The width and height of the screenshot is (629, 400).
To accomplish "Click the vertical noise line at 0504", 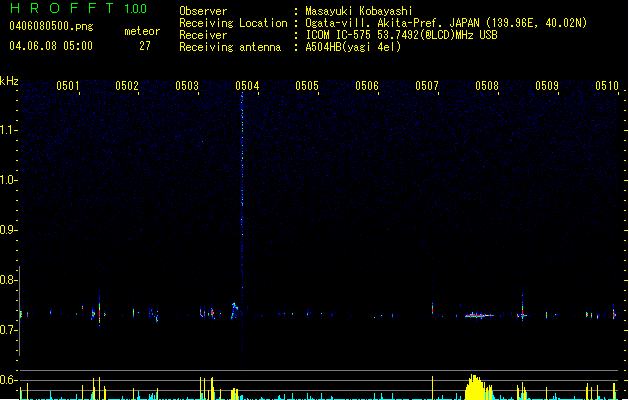I will (x=242, y=231).
